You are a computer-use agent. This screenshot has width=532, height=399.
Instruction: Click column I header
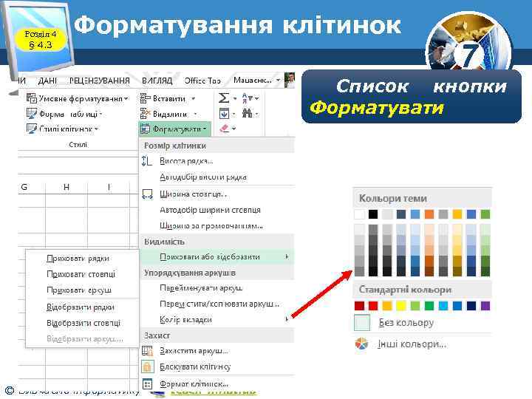click(109, 187)
